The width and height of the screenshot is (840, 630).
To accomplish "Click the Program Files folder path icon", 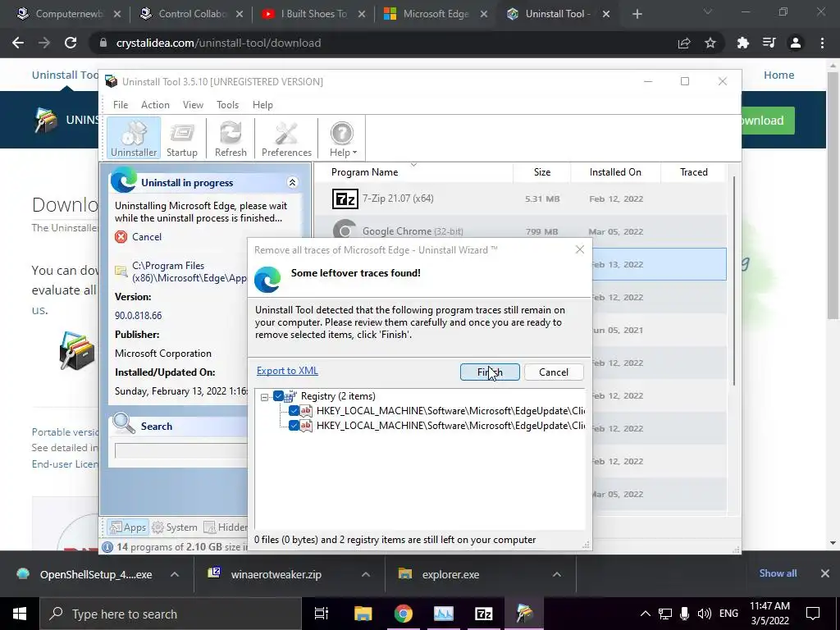I will [x=121, y=271].
